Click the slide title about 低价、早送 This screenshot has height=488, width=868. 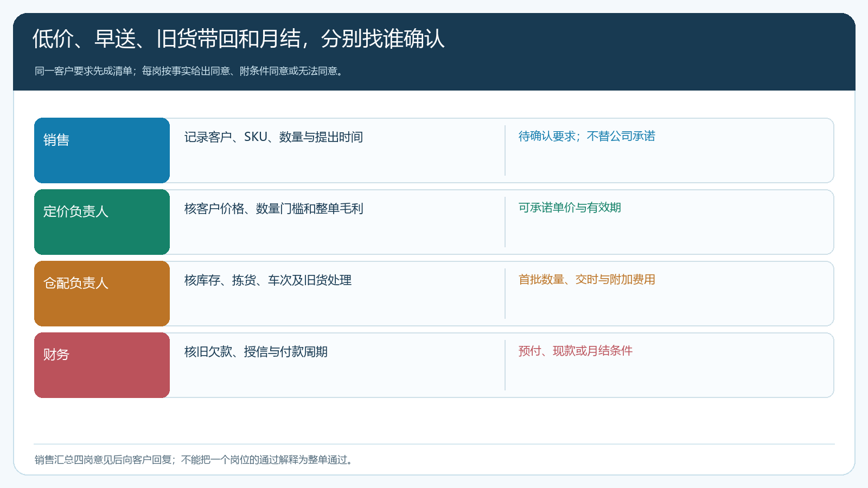click(x=239, y=38)
